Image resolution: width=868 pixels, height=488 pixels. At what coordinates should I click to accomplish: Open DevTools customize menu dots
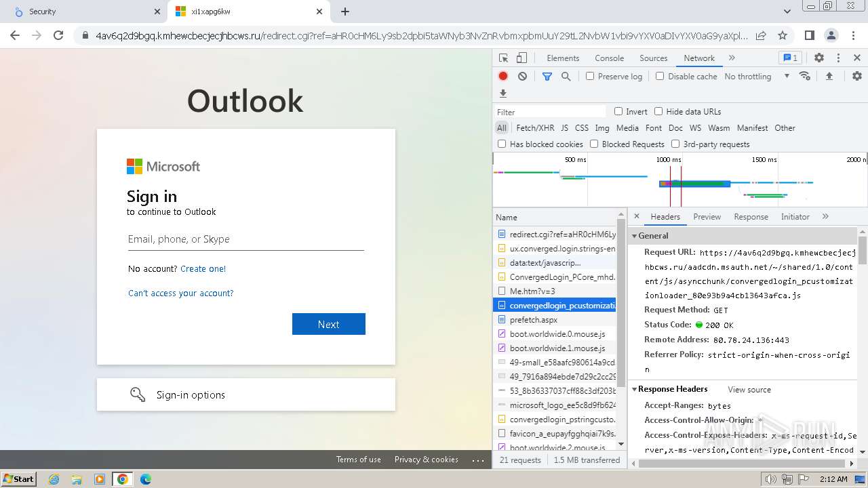838,58
